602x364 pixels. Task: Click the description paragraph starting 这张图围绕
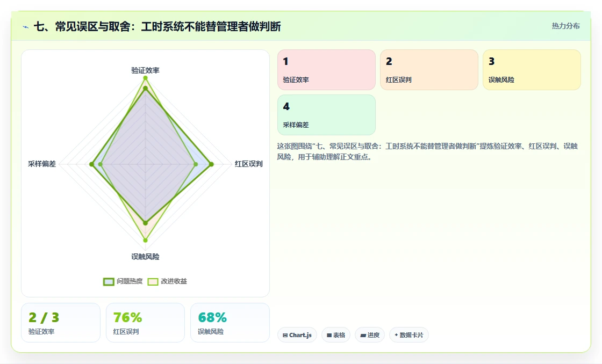pos(427,151)
